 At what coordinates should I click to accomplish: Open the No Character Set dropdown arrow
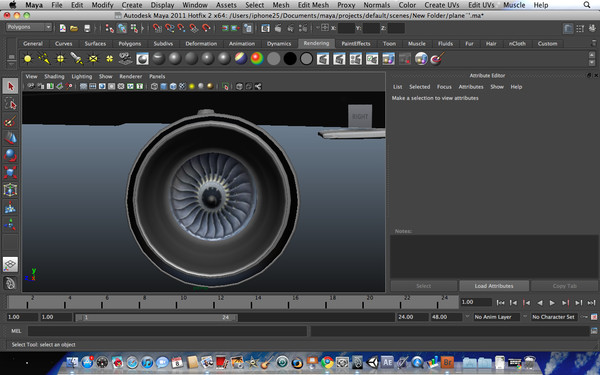point(525,317)
